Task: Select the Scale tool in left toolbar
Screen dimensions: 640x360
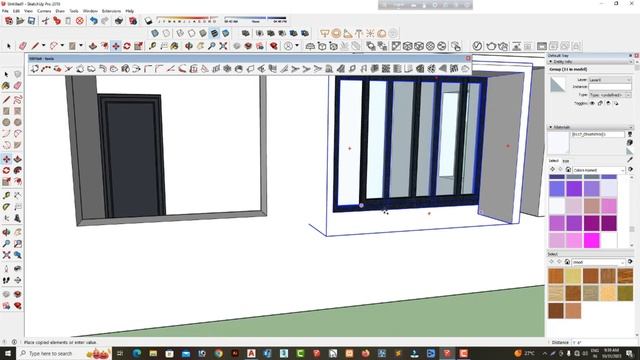Action: [x=6, y=182]
